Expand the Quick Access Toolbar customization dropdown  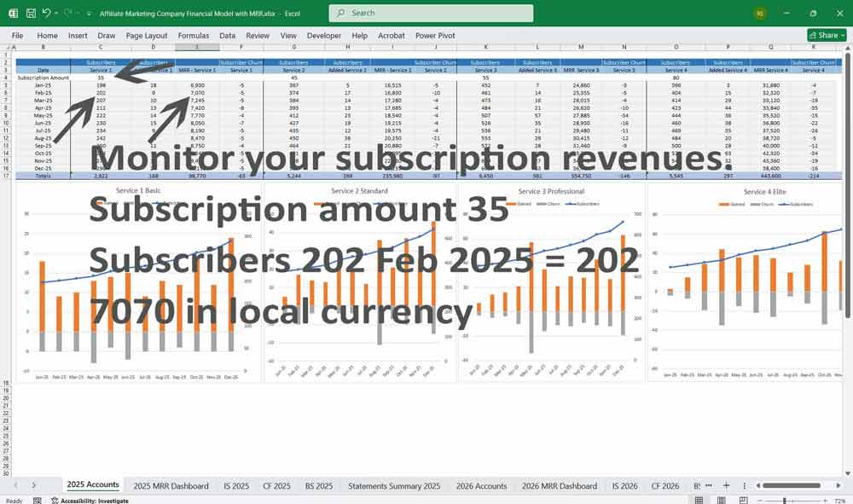click(x=89, y=12)
